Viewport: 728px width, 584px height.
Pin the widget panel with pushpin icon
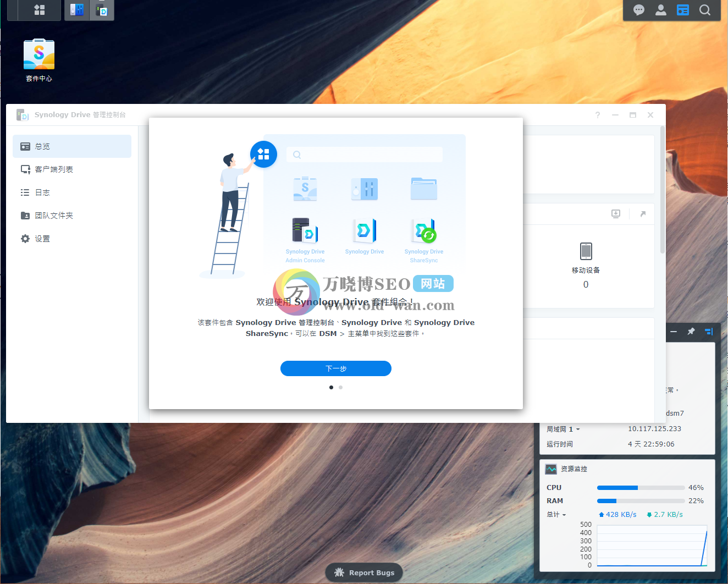pyautogui.click(x=691, y=331)
